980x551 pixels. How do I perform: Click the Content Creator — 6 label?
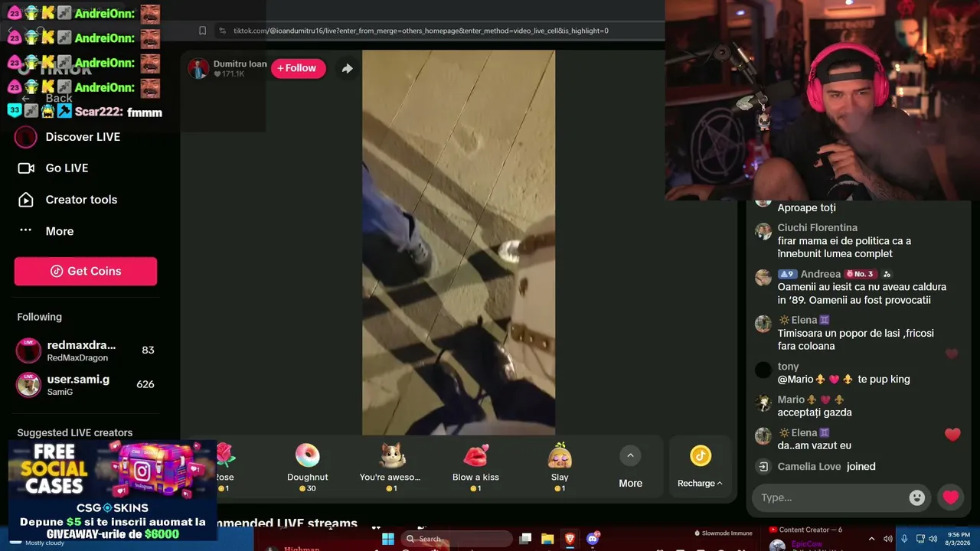[x=810, y=530]
